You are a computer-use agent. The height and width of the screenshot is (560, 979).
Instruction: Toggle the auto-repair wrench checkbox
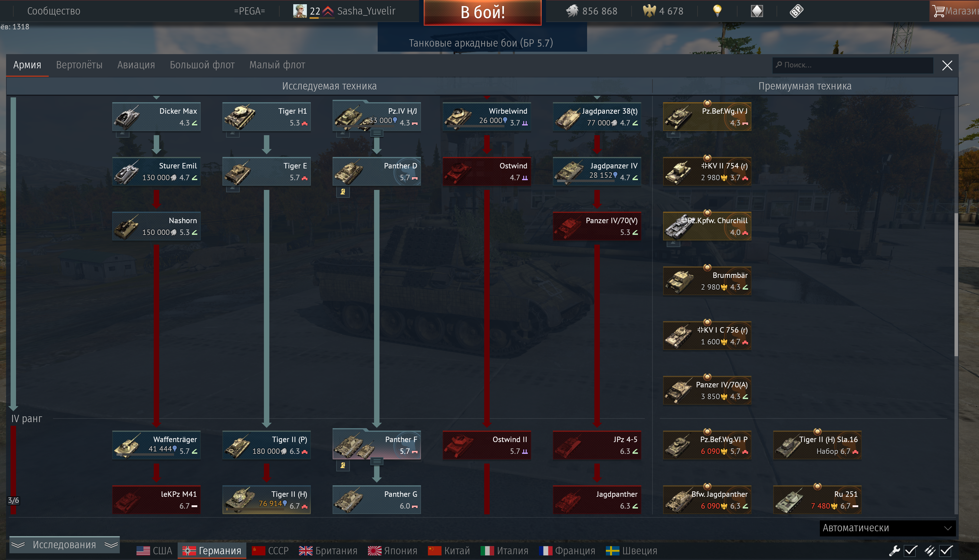911,550
